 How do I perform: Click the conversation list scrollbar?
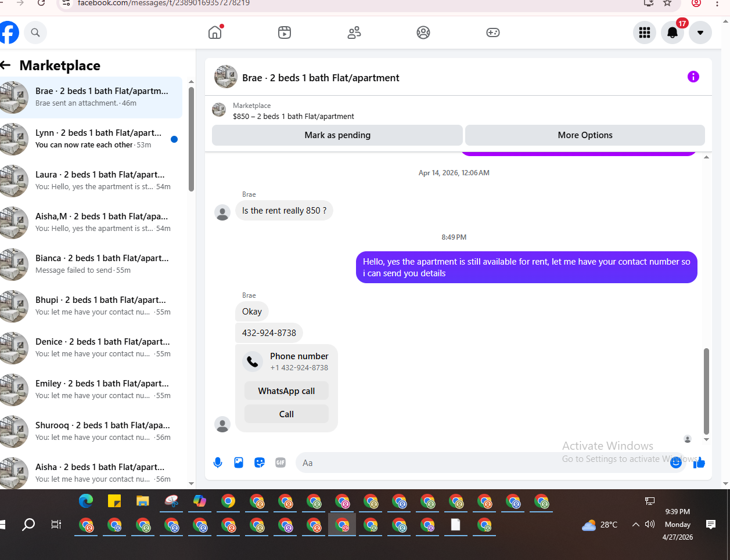point(191,139)
